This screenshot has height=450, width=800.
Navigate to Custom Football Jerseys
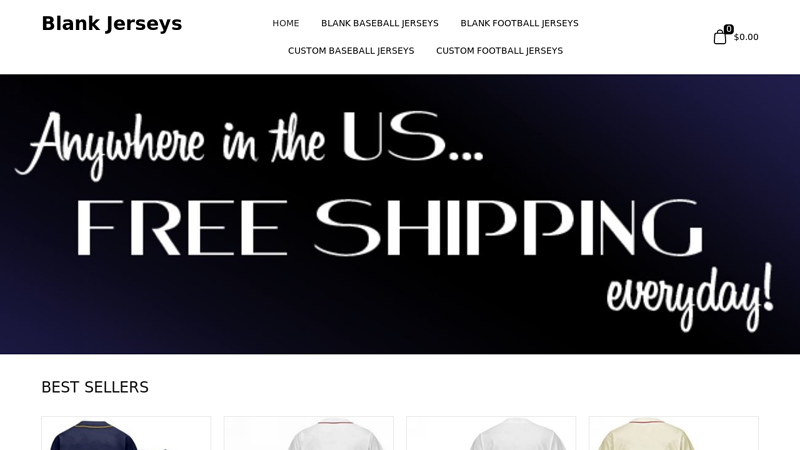tap(499, 51)
